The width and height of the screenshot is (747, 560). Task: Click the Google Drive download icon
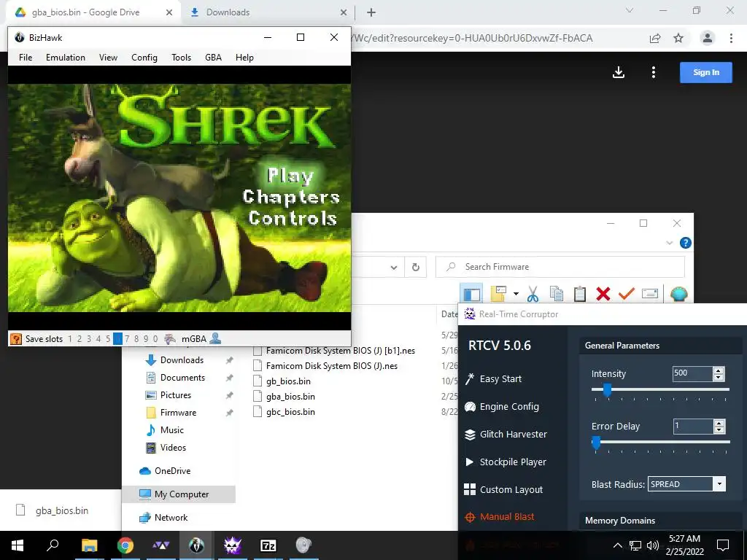[619, 72]
